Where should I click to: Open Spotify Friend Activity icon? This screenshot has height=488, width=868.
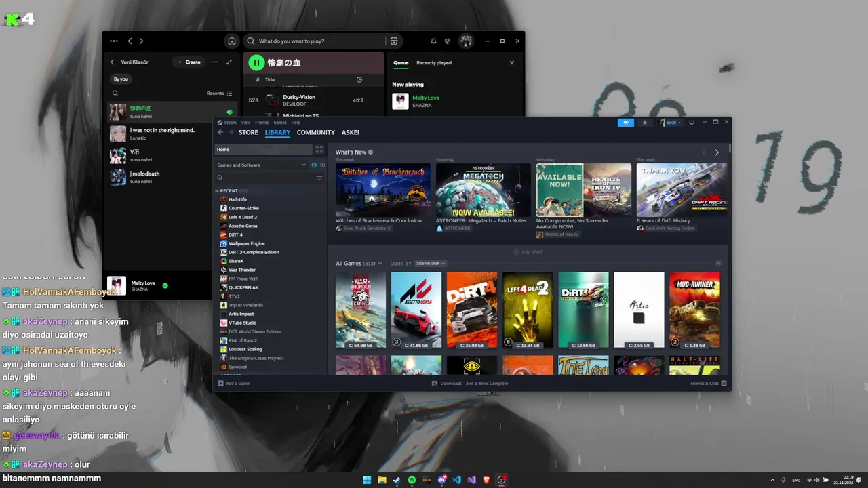448,41
